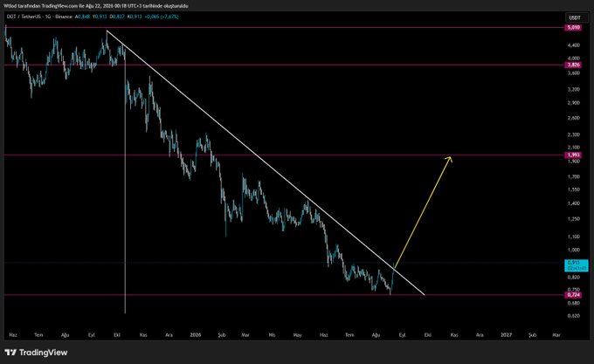
Task: Click the 5,010 price level label
Action: (x=573, y=28)
